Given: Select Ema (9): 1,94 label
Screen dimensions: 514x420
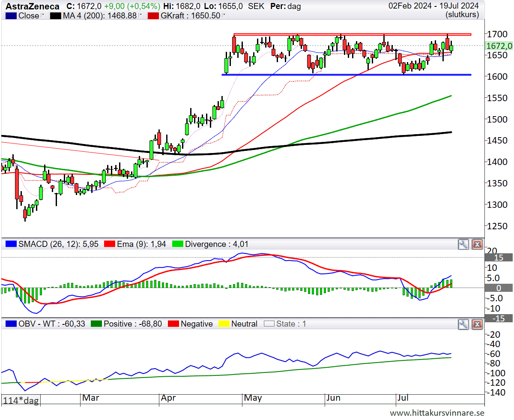Looking at the screenshot, I should point(142,244).
